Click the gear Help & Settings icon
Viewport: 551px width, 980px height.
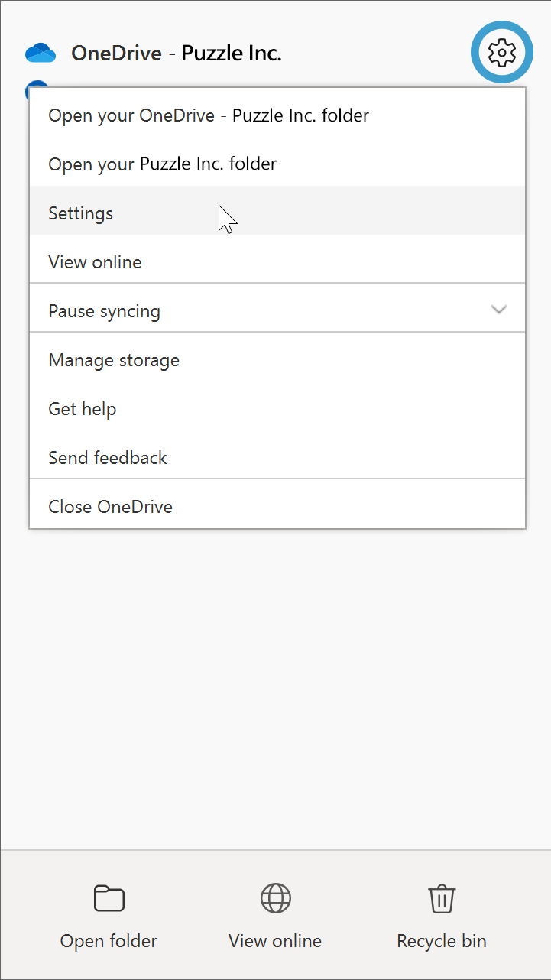point(501,52)
